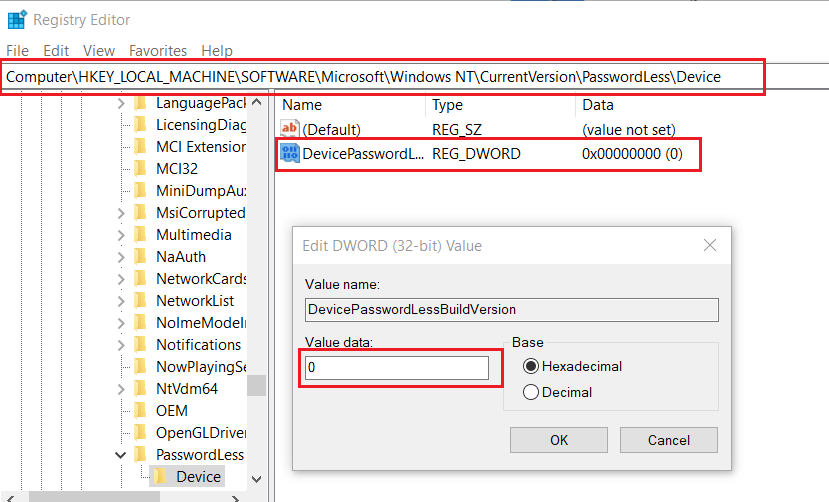The width and height of the screenshot is (829, 502).
Task: Select the REG_SZ type cell
Action: 457,129
